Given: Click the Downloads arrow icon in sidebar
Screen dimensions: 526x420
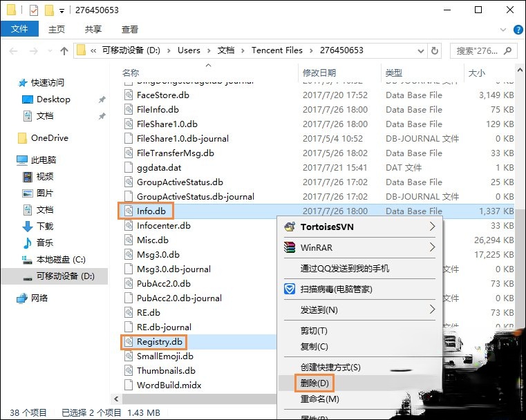Looking at the screenshot, I should pyautogui.click(x=28, y=227).
